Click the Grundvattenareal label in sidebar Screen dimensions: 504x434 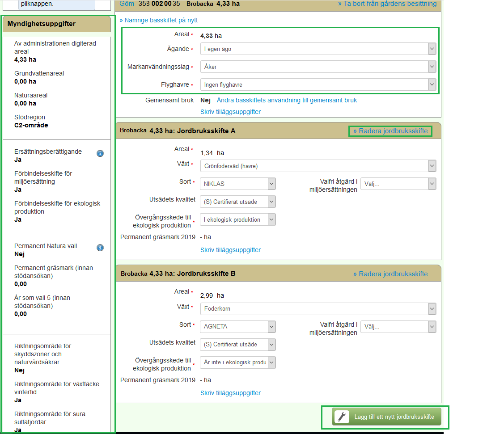[39, 73]
